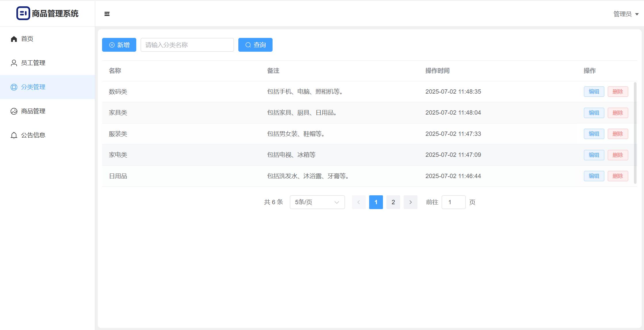Image resolution: width=644 pixels, height=330 pixels.
Task: Click the sidebar collapse hamburger icon
Action: 107,14
